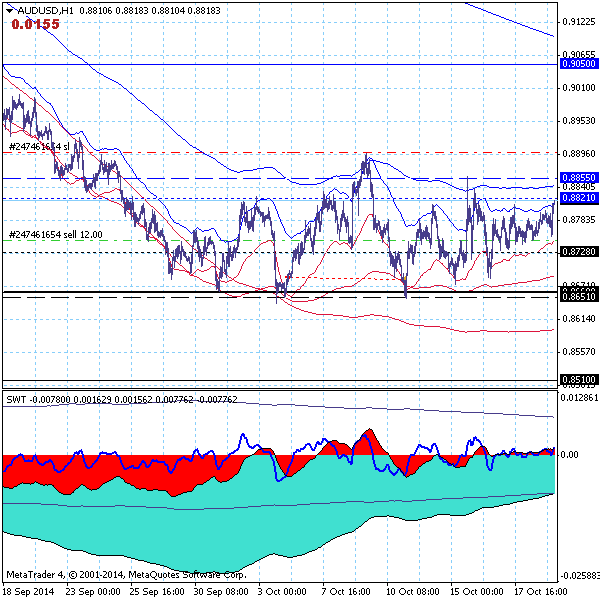
Task: Select the blue 0.88210 price level label
Action: tap(579, 198)
